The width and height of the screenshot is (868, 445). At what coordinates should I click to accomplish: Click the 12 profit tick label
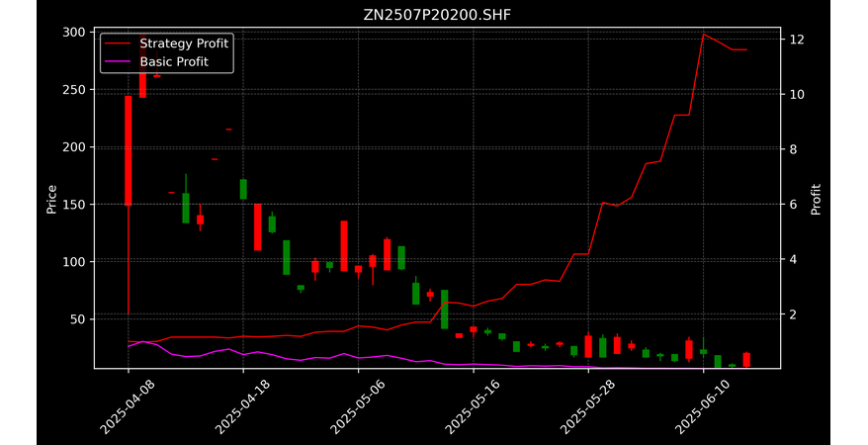797,40
